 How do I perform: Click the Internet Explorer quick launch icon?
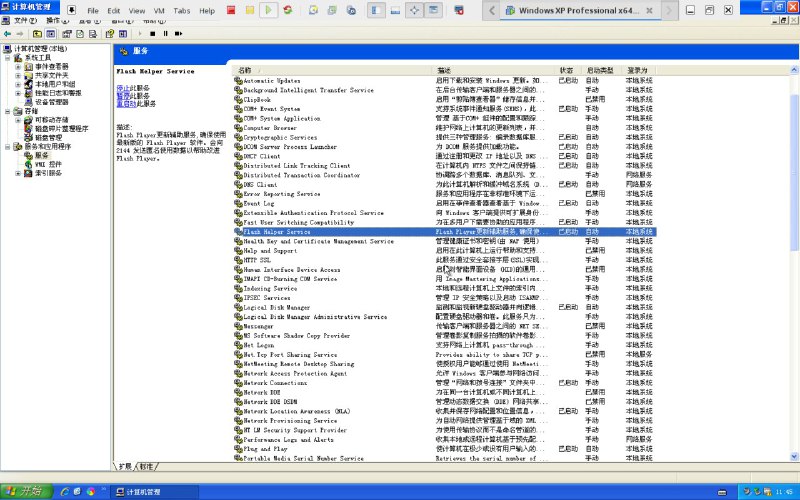[x=65, y=492]
